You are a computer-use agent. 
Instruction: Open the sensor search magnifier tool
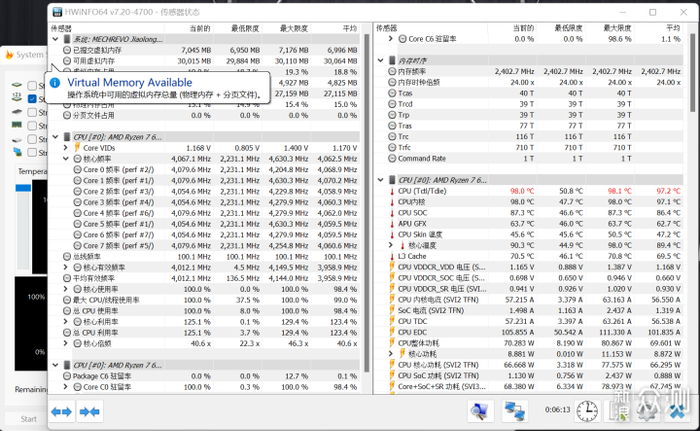479,411
